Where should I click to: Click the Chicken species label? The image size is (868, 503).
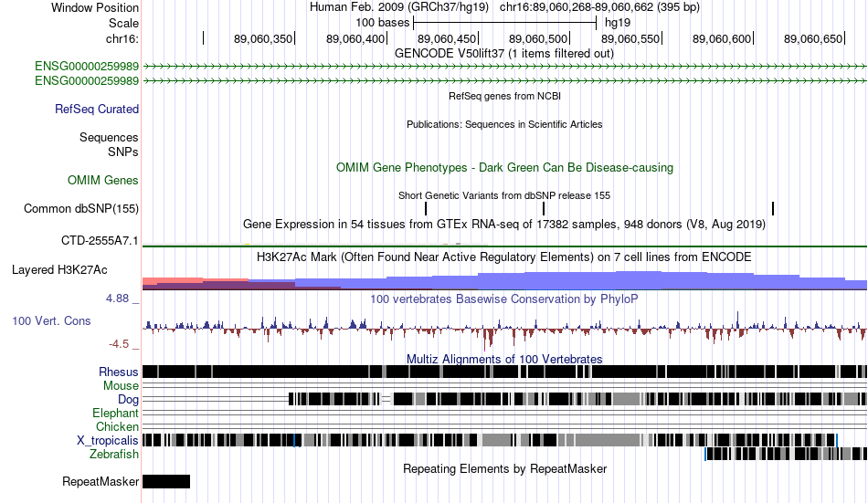click(117, 426)
